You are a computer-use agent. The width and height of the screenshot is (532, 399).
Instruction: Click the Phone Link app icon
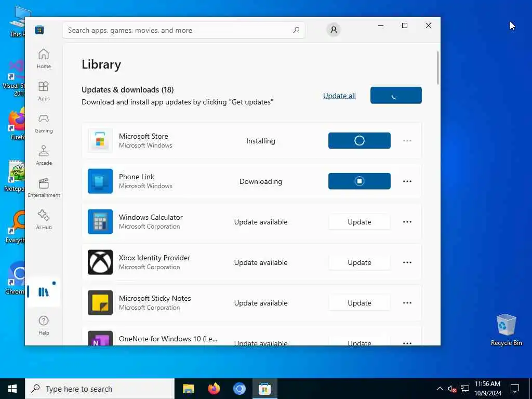coord(100,181)
